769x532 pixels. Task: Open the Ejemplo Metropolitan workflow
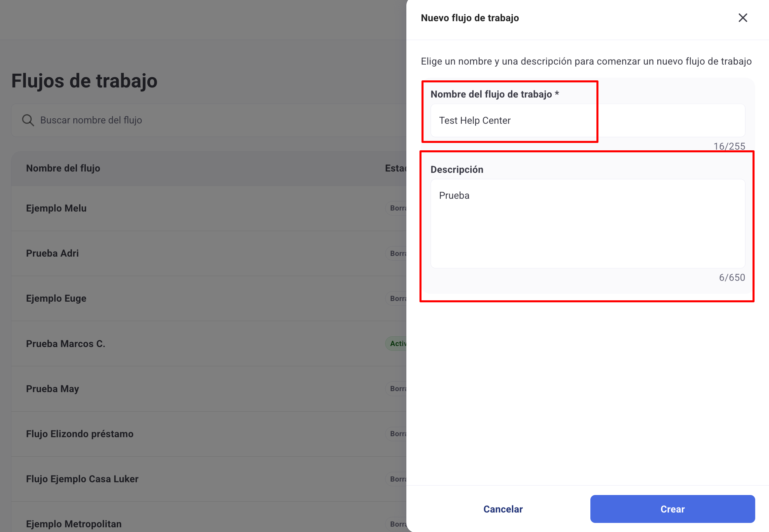click(74, 524)
